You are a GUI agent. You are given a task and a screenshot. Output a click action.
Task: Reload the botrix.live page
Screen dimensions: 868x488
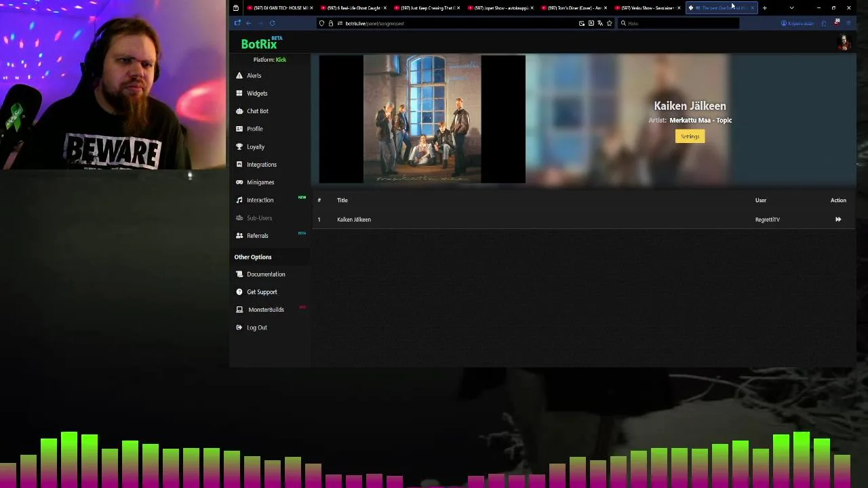pyautogui.click(x=272, y=23)
